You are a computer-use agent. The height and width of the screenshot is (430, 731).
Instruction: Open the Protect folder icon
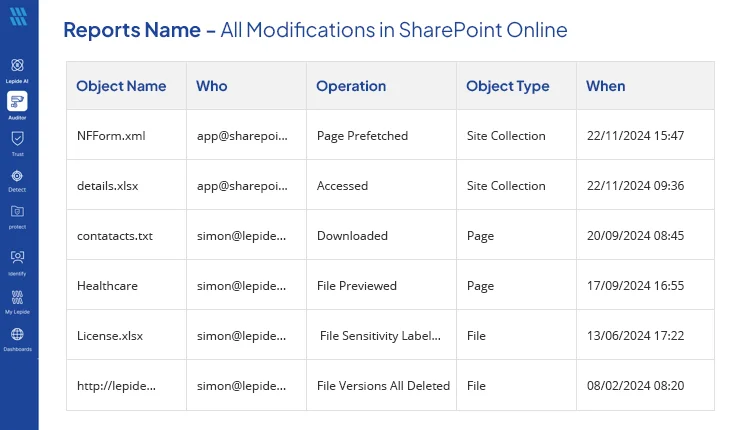(17, 212)
